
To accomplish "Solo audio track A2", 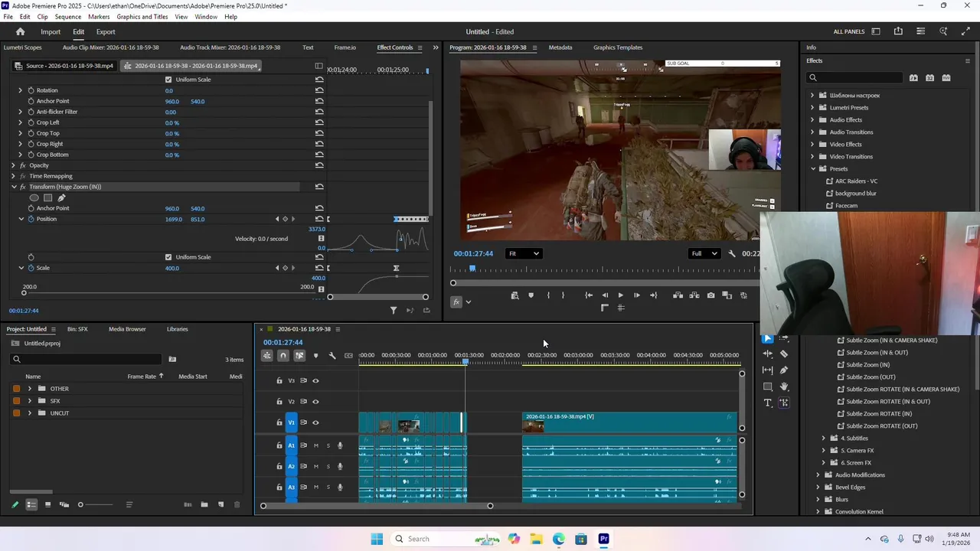I will [x=328, y=466].
